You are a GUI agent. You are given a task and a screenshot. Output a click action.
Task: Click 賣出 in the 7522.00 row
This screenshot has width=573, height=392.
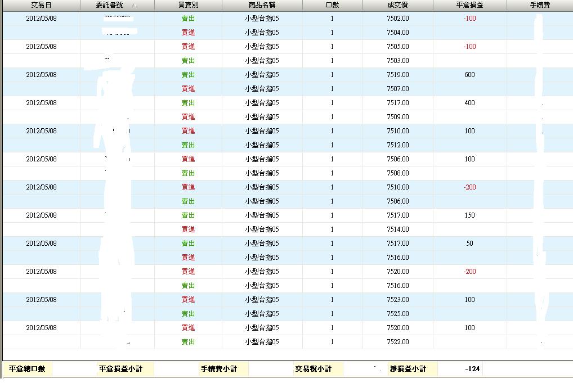pyautogui.click(x=188, y=341)
